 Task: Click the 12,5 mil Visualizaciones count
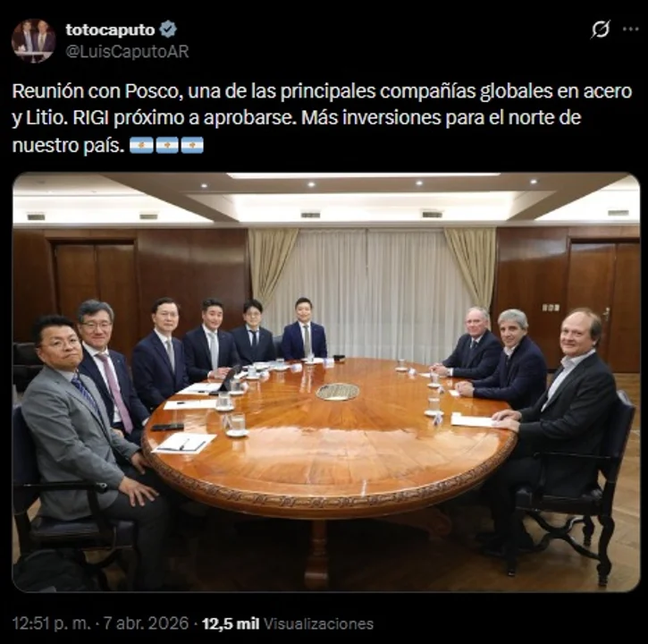pos(288,623)
